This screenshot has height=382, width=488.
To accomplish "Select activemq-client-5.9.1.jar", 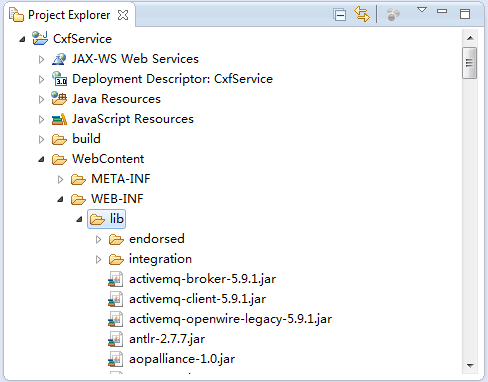I will pos(197,299).
